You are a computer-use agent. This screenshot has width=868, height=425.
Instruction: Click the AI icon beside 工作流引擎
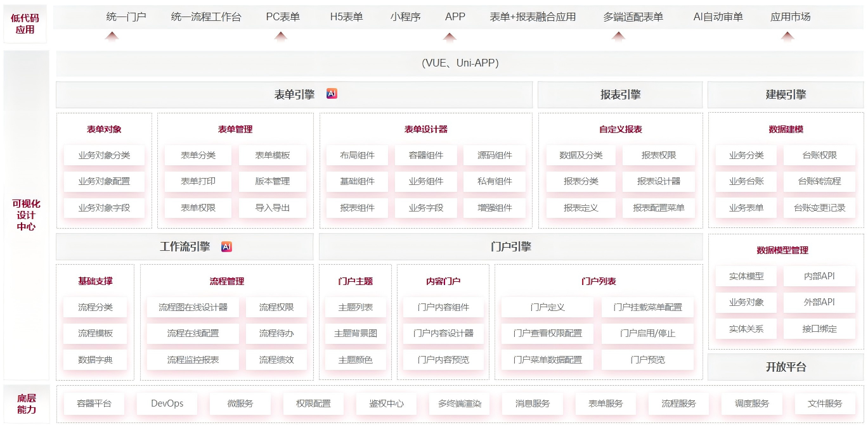point(226,246)
